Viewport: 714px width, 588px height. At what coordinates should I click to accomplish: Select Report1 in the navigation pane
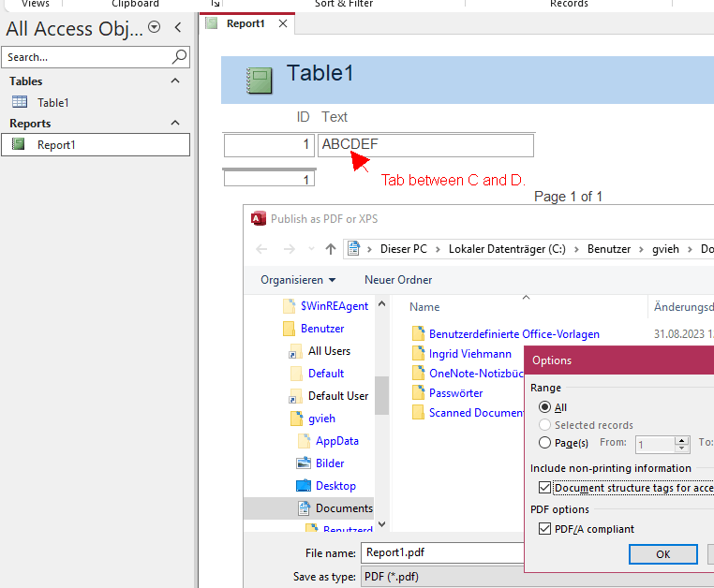coord(96,145)
